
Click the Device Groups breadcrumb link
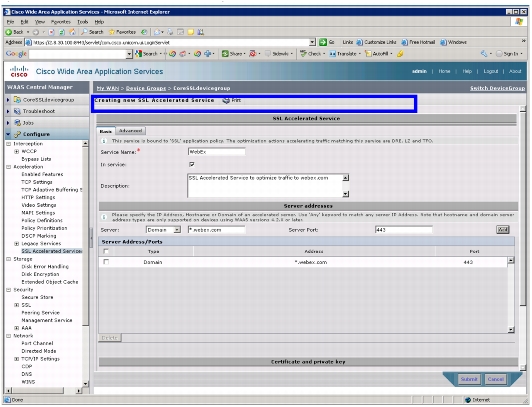point(146,88)
